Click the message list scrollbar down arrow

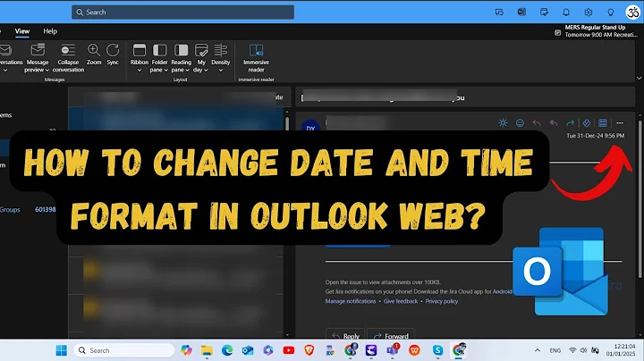click(287, 335)
